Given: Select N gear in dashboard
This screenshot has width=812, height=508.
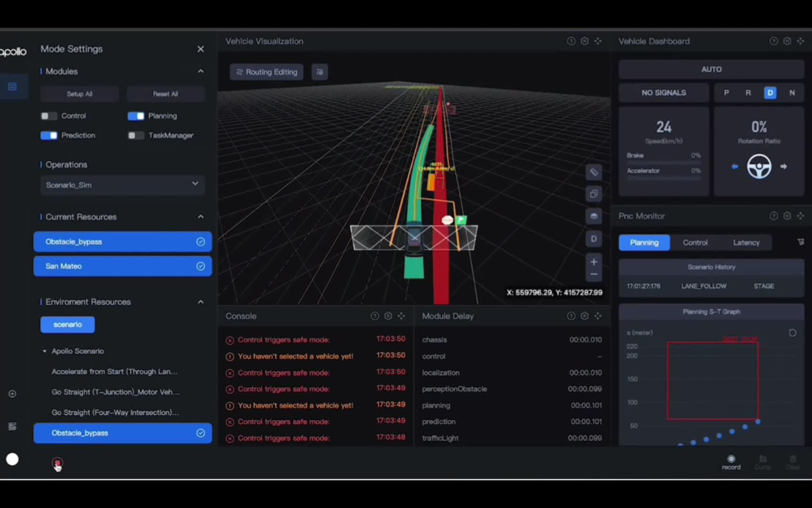Looking at the screenshot, I should (792, 93).
